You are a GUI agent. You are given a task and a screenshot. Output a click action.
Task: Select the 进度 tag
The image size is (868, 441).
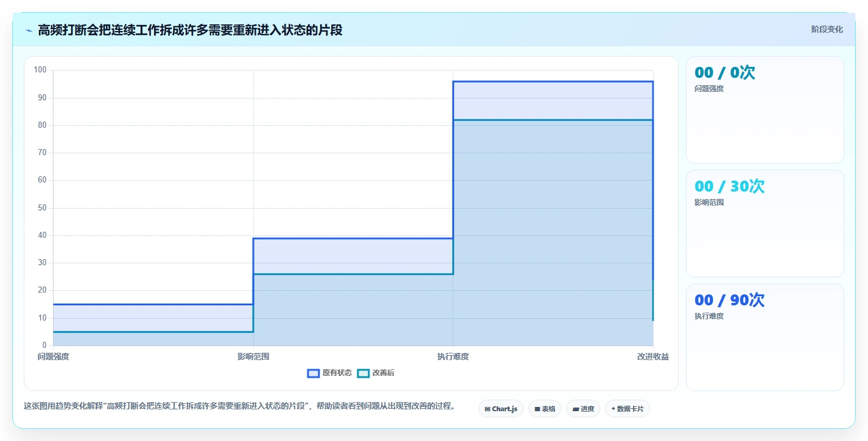point(583,409)
